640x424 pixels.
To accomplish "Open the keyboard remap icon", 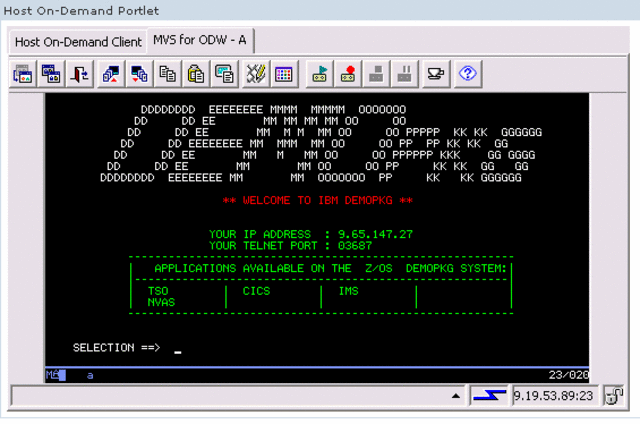I will (256, 74).
